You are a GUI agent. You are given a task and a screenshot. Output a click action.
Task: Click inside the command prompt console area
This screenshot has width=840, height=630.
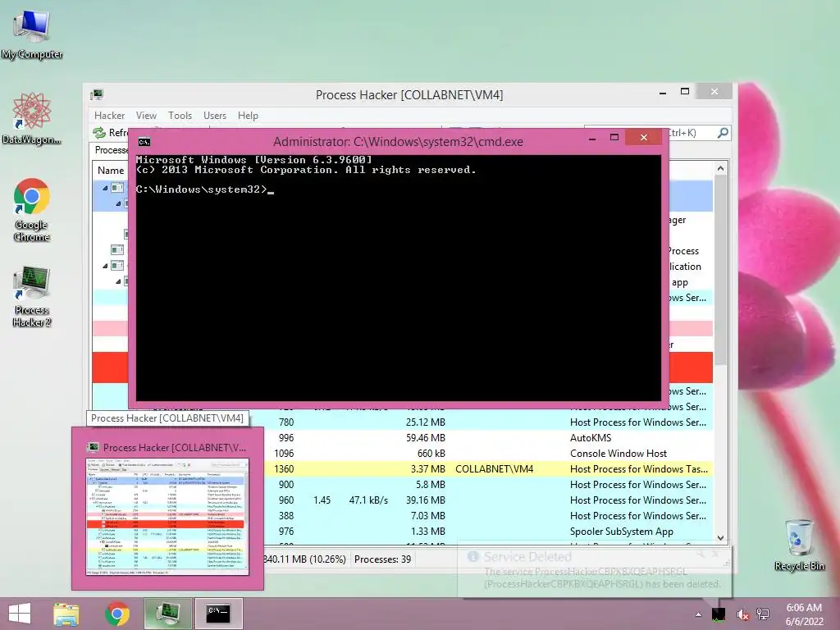[398, 277]
